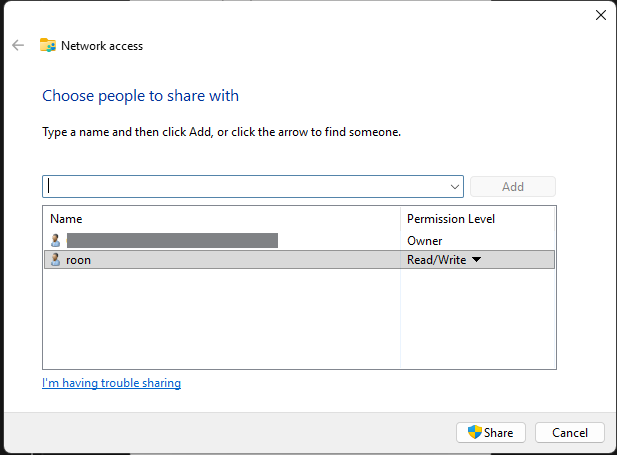Viewport: 617px width, 455px height.
Task: Open Read/Write permission dropdown for roon
Action: point(477,259)
